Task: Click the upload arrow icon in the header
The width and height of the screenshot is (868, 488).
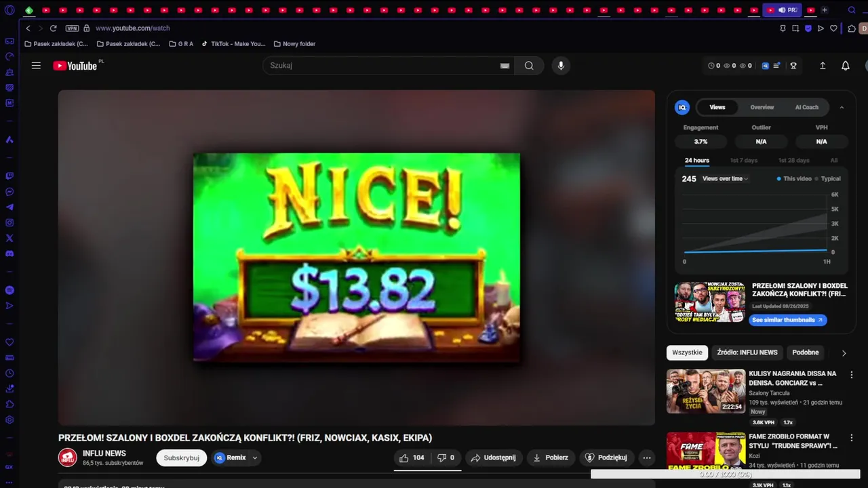Action: point(823,66)
